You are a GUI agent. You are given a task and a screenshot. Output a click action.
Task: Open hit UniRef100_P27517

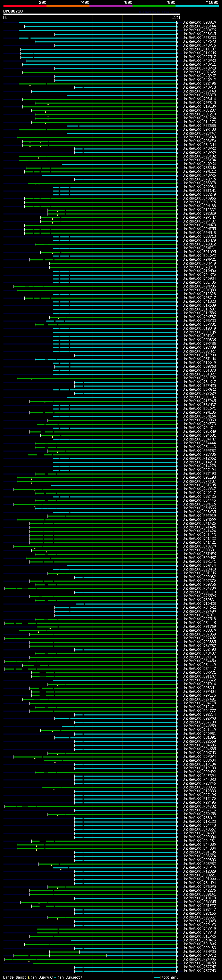coord(199,57)
